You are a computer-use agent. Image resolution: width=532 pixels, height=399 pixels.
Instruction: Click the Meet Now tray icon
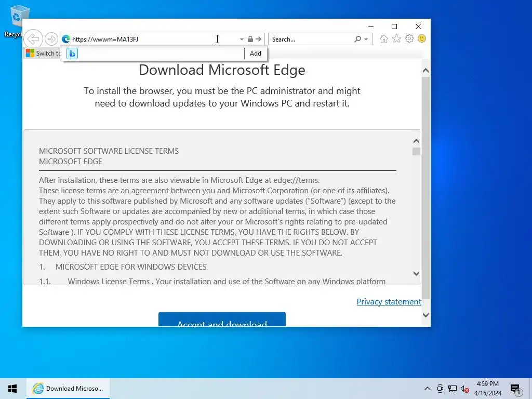pos(440,389)
